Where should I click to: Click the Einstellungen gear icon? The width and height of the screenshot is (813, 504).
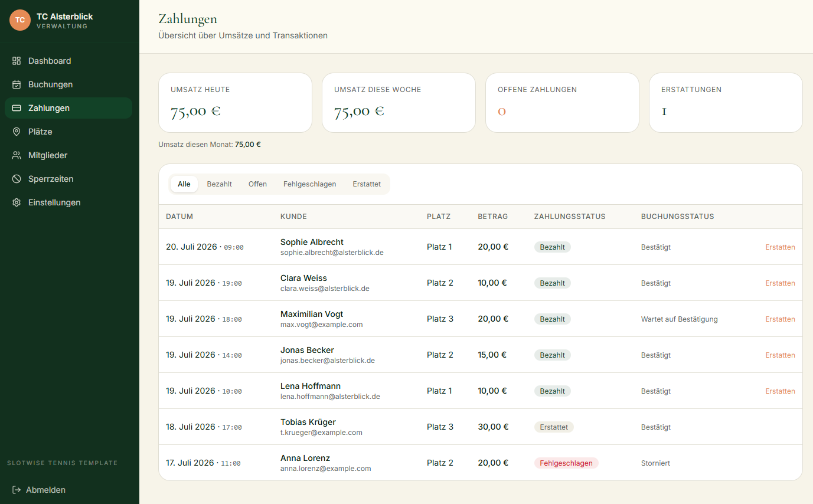(17, 202)
